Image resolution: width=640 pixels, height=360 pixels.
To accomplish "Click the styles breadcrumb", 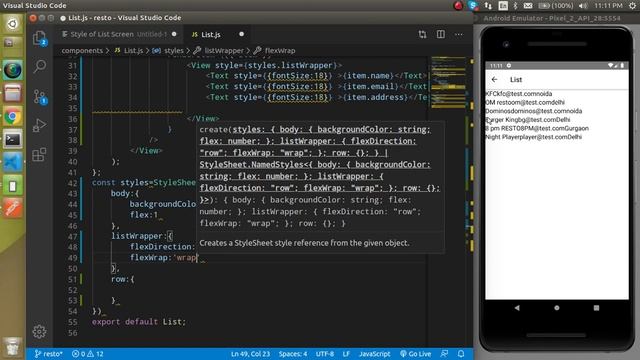I will pyautogui.click(x=173, y=51).
